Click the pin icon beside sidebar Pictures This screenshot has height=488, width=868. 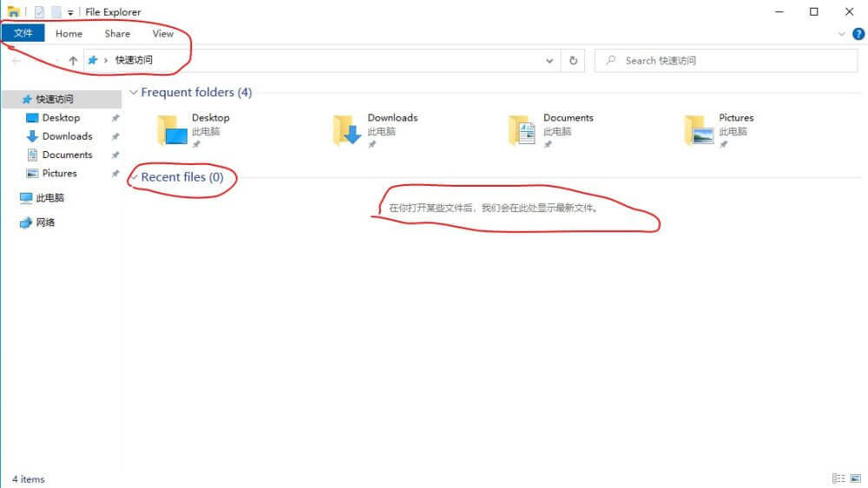click(x=115, y=174)
